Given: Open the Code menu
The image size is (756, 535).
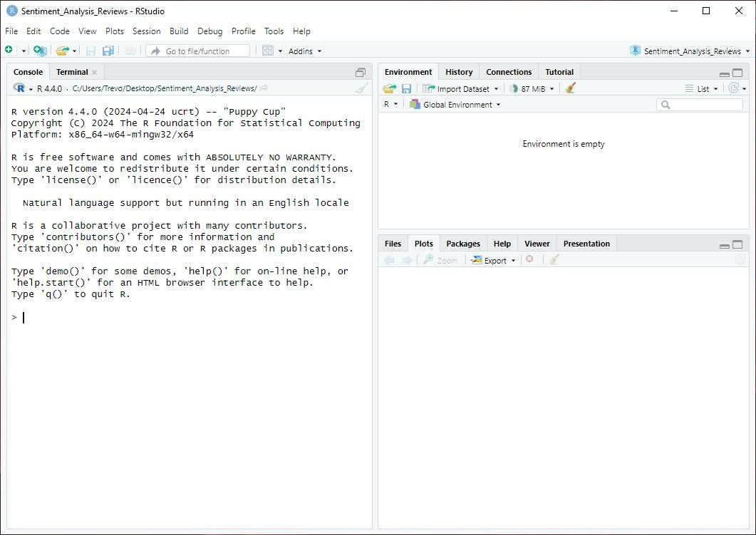Looking at the screenshot, I should click(59, 31).
